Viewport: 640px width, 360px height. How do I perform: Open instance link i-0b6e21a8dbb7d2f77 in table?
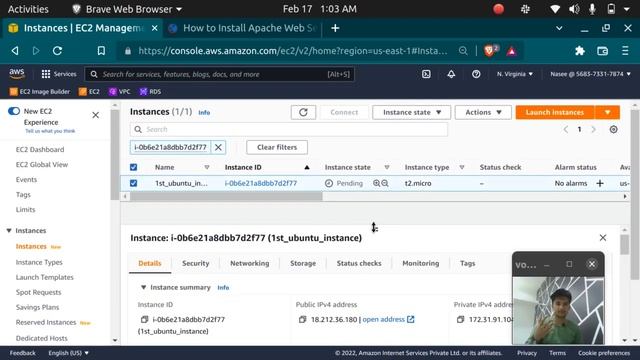261,183
